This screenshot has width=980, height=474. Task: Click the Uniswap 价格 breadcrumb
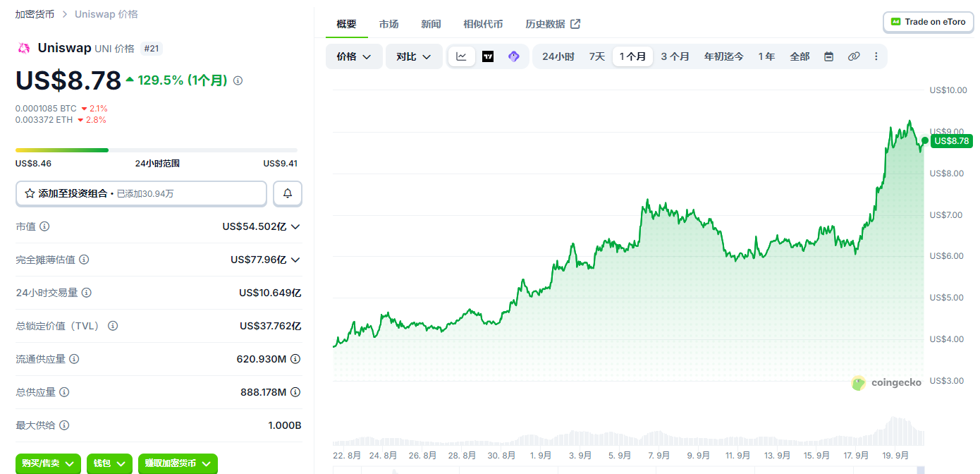click(106, 14)
